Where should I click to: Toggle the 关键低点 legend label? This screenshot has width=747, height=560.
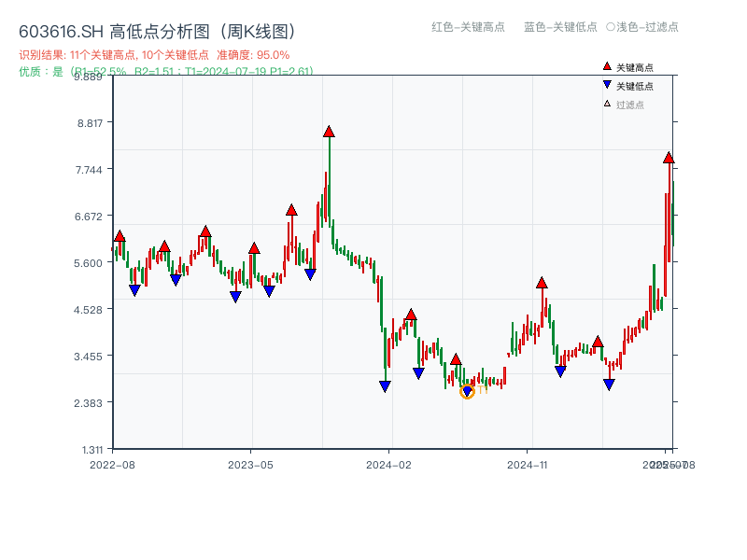[x=635, y=86]
